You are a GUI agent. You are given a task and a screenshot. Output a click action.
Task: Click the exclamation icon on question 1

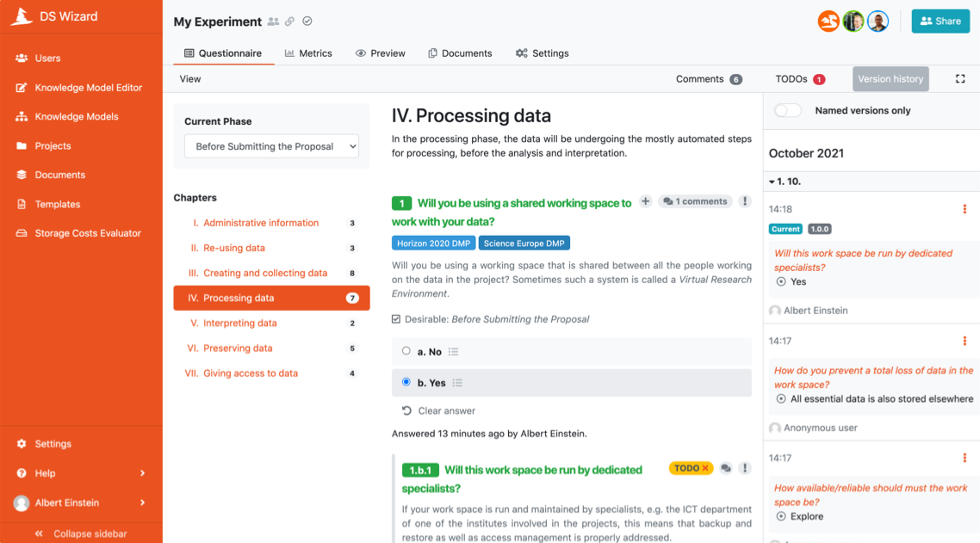(744, 201)
